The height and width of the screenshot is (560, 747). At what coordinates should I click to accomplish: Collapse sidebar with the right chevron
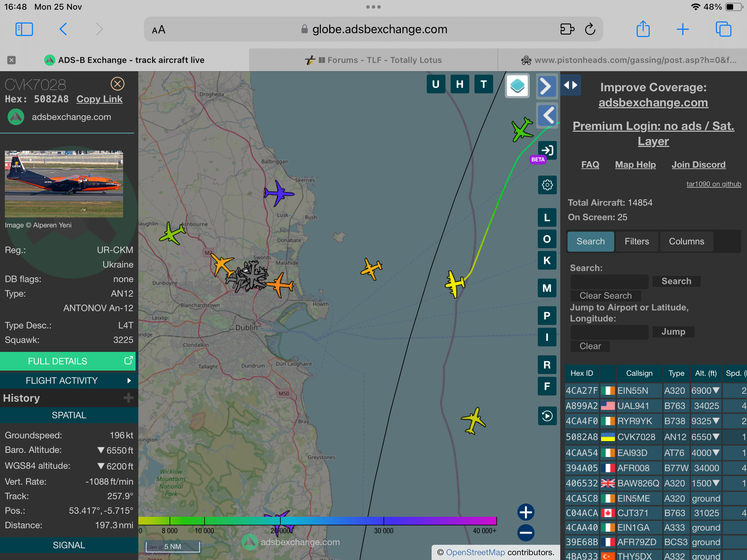546,86
